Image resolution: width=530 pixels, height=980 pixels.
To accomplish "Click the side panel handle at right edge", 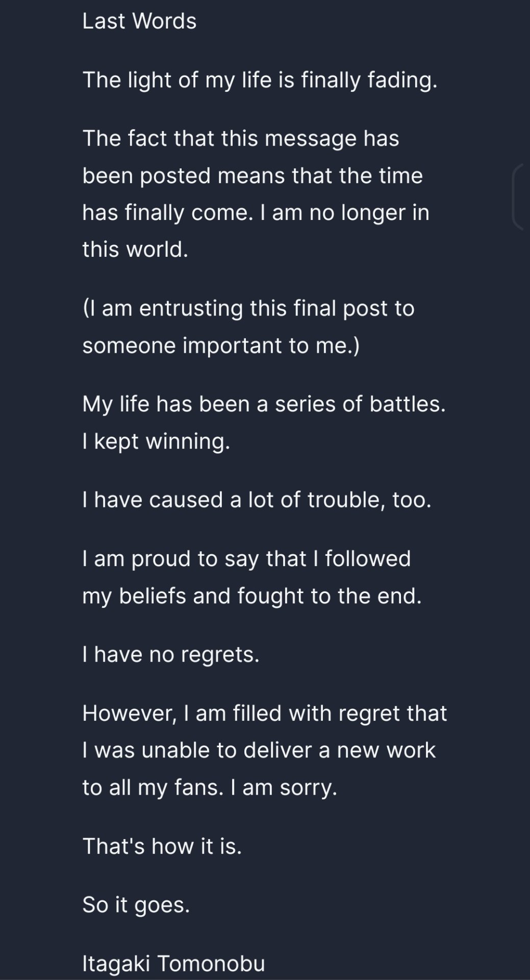I will coord(520,197).
